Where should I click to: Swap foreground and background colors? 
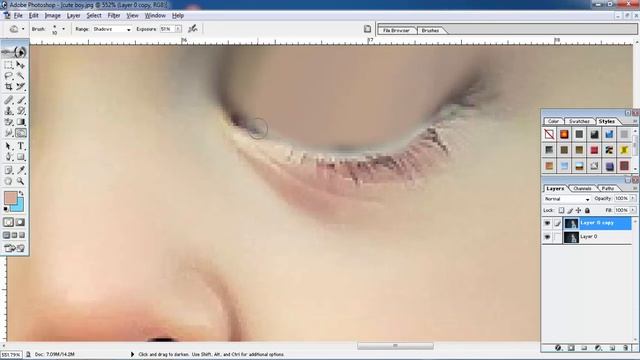[21, 193]
